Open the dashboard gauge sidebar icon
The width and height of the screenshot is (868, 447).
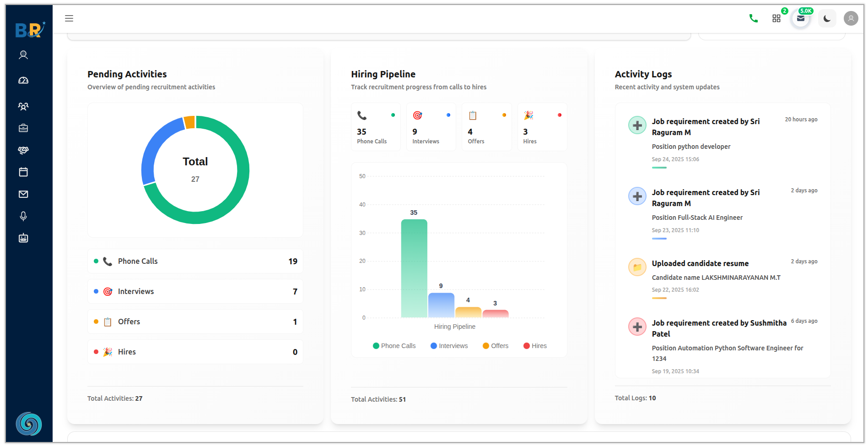pyautogui.click(x=23, y=81)
